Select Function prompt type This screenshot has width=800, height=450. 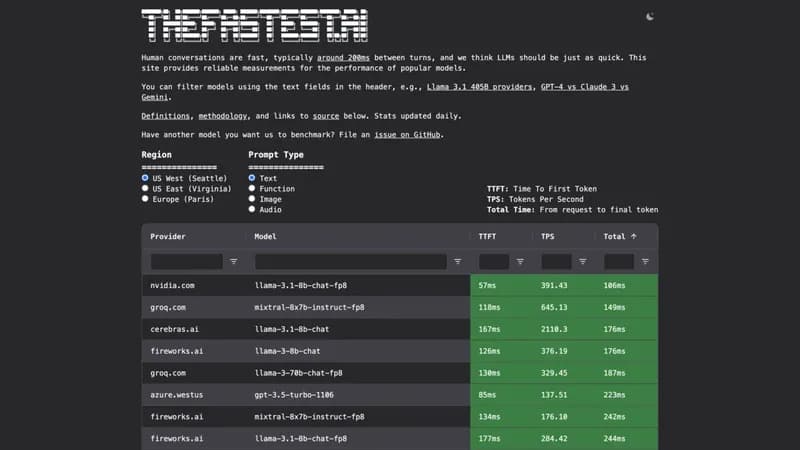tap(252, 188)
